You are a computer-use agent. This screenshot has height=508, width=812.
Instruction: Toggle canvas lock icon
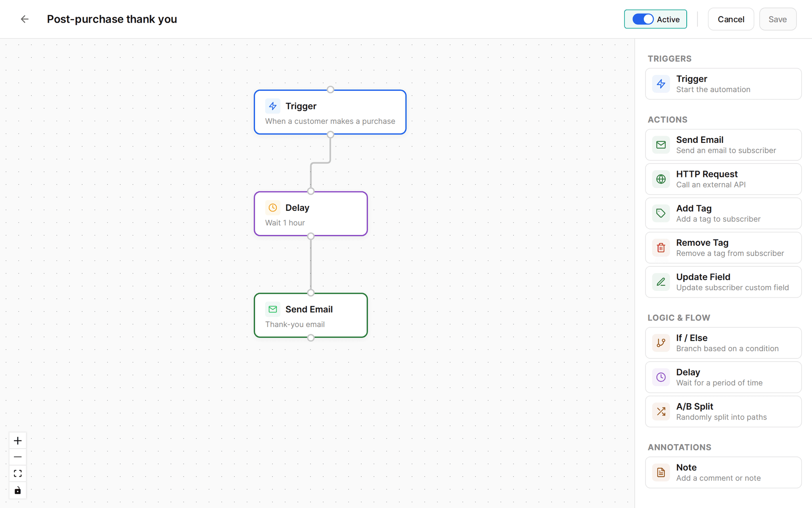tap(18, 491)
